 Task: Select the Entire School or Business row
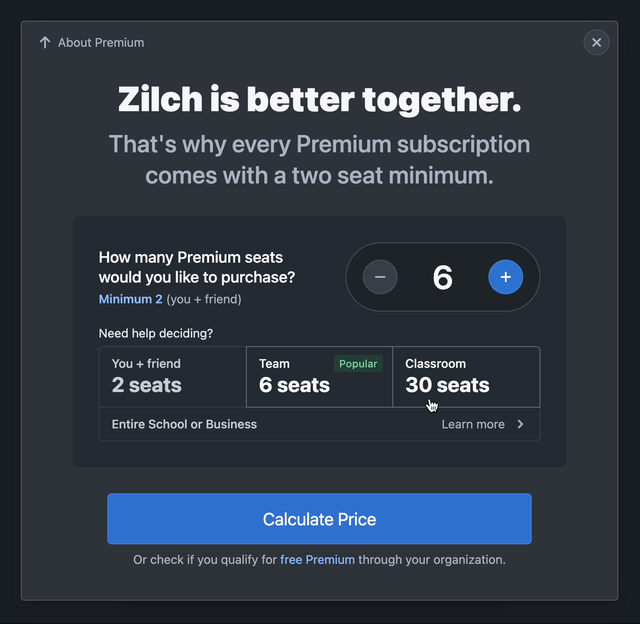[184, 425]
